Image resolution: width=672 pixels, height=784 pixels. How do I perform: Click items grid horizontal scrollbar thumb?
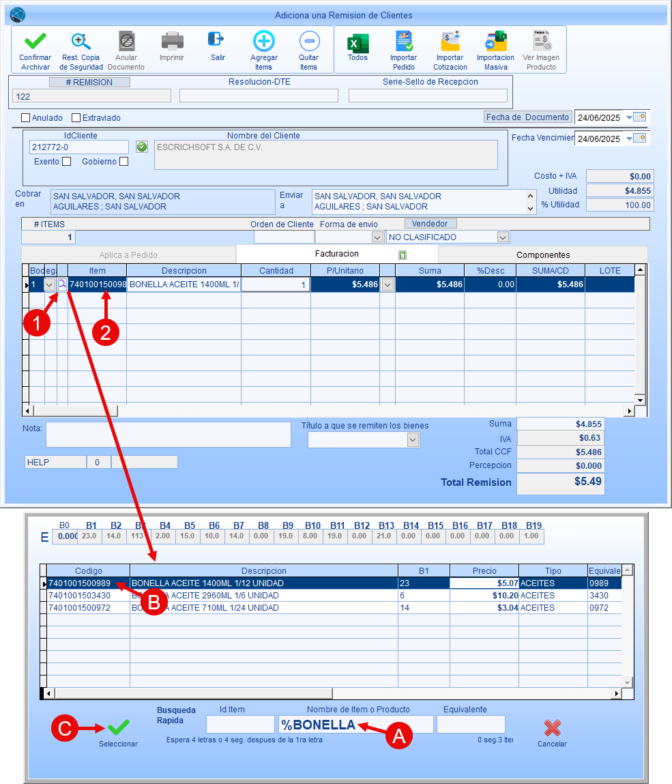76,411
